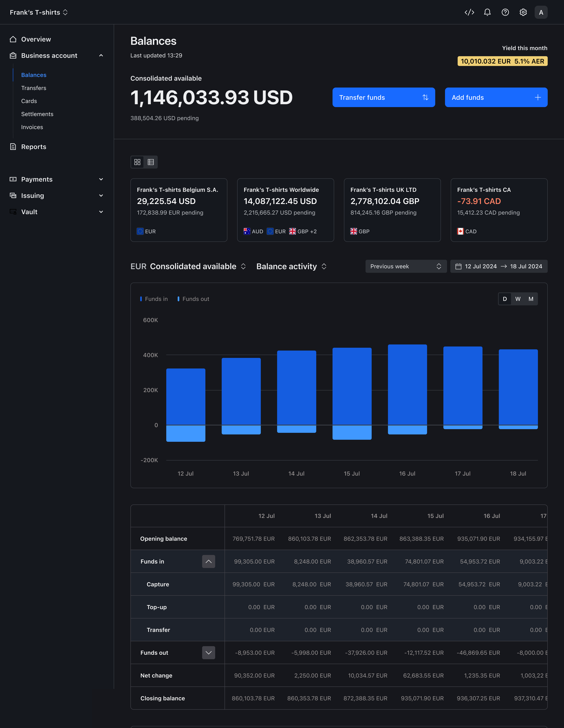Click the Payments icon in sidebar

click(x=13, y=179)
